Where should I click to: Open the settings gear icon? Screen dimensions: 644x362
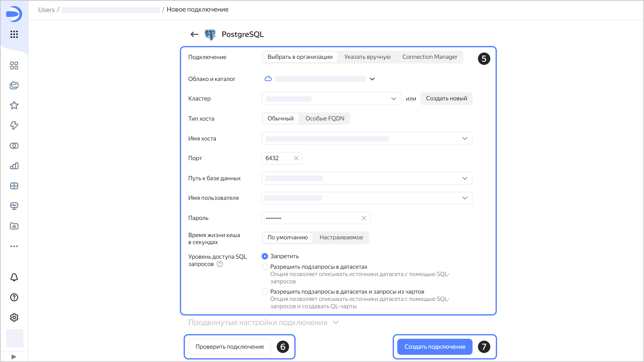click(x=14, y=318)
